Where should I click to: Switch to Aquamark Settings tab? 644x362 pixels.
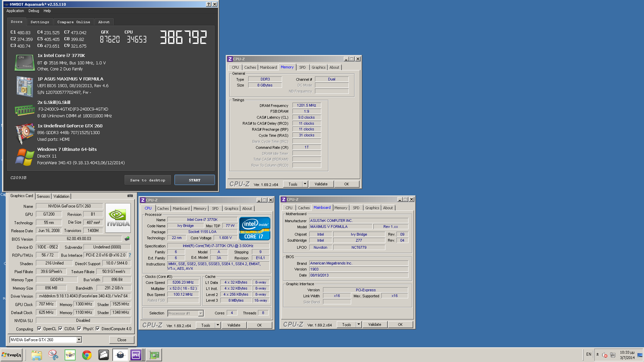[x=40, y=22]
